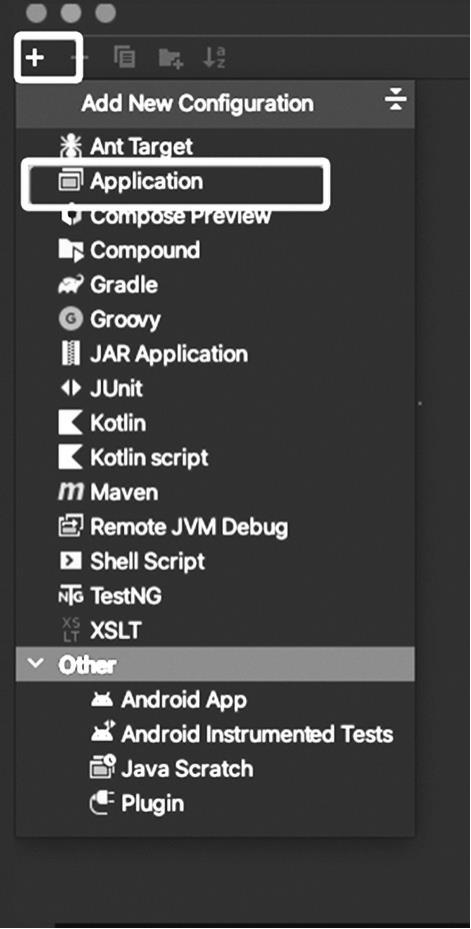Click the copy configuration toolbar icon
Viewport: 471px width, 929px height.
coord(124,58)
